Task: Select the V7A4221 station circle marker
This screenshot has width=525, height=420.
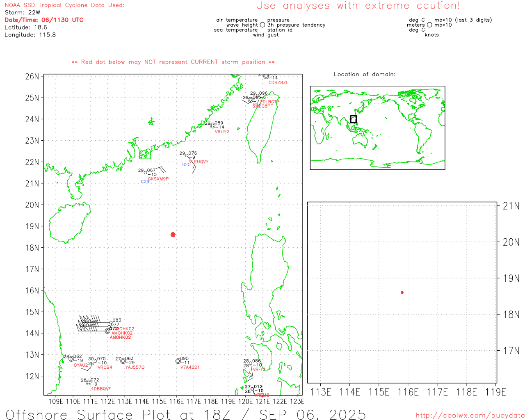Action: (178, 361)
